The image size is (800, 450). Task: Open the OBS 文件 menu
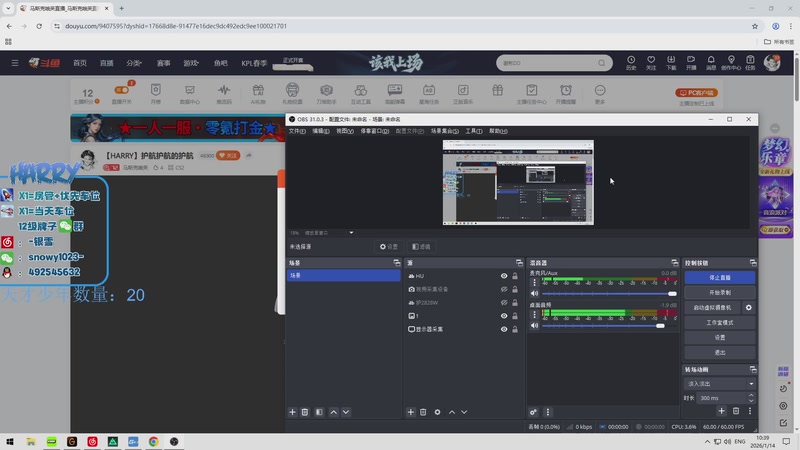(x=297, y=131)
